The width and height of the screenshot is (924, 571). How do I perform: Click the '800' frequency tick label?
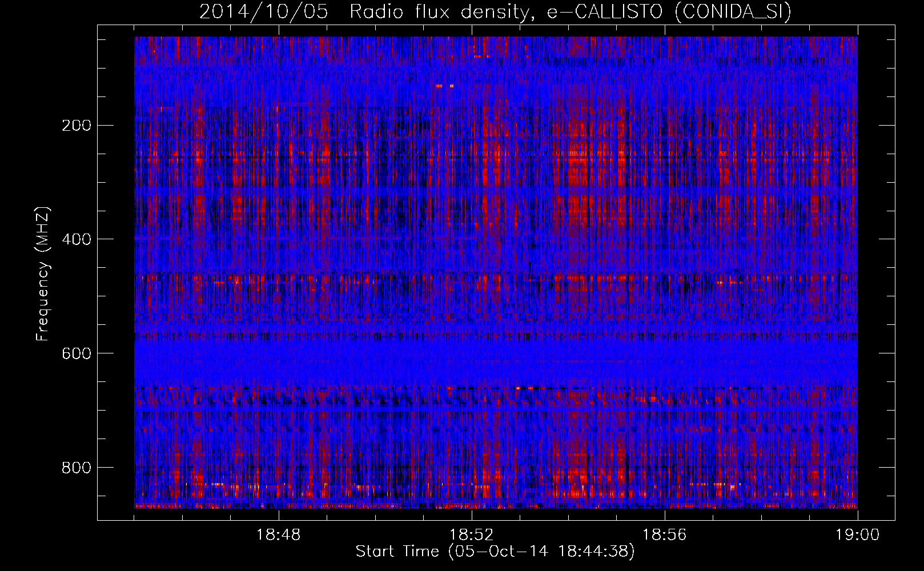coord(76,468)
